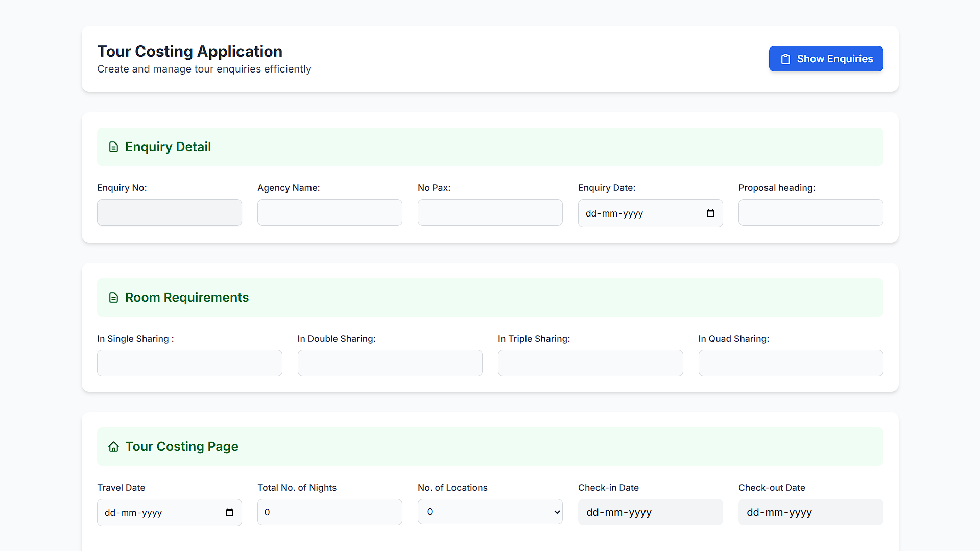Click the Enquiry Detail section header

pos(168,147)
